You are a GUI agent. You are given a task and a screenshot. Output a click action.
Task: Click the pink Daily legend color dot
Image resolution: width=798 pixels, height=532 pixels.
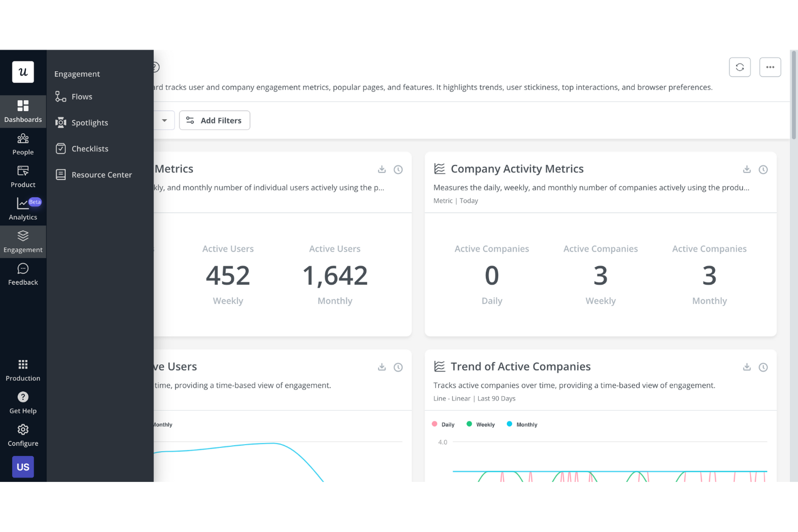click(435, 424)
